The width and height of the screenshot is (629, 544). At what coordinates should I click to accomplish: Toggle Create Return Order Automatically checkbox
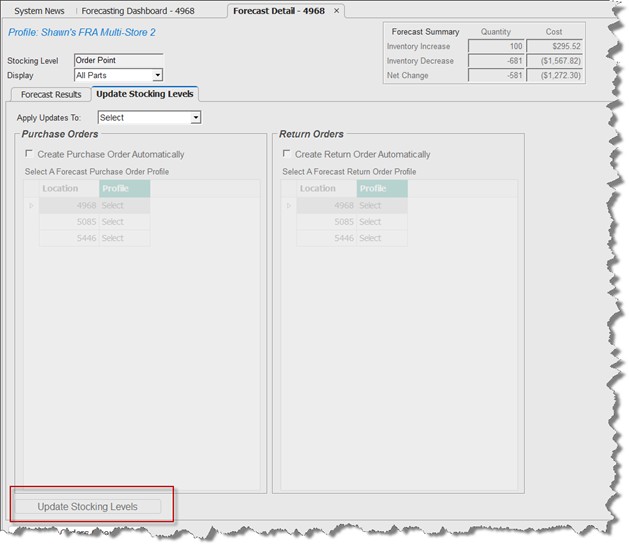point(288,155)
